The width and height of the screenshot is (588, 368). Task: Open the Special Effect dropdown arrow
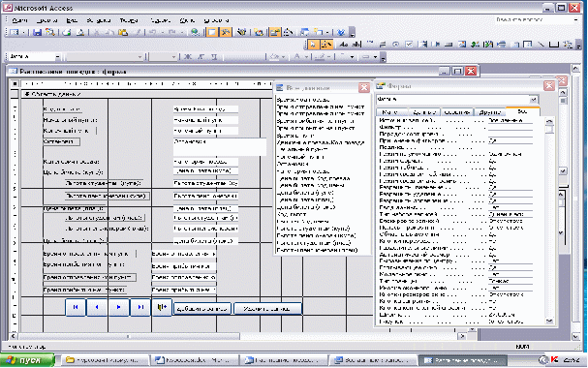coord(376,57)
